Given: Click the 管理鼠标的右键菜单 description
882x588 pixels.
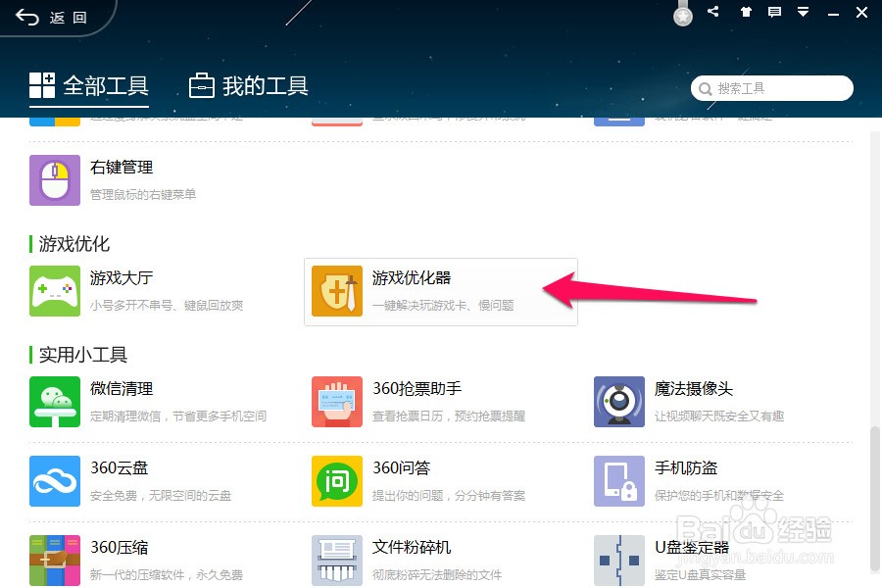Looking at the screenshot, I should (143, 195).
